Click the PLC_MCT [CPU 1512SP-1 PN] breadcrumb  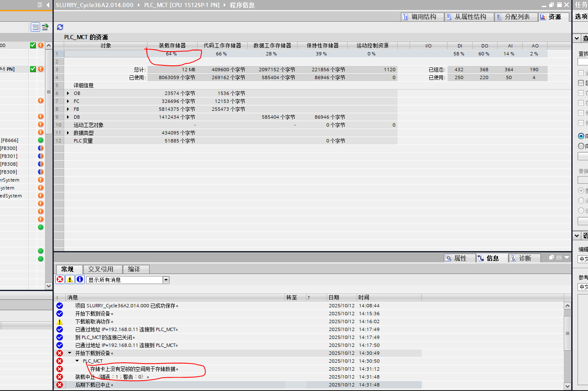[x=182, y=5]
